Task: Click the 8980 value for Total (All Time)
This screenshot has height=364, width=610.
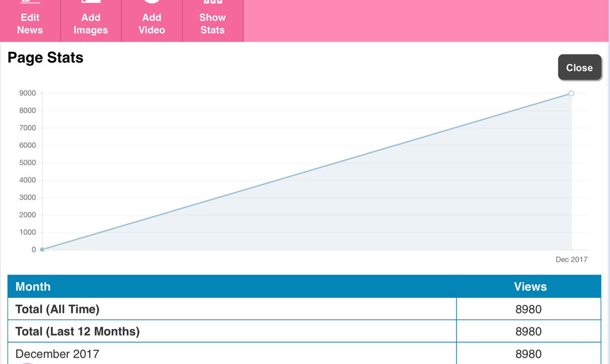Action: [529, 309]
